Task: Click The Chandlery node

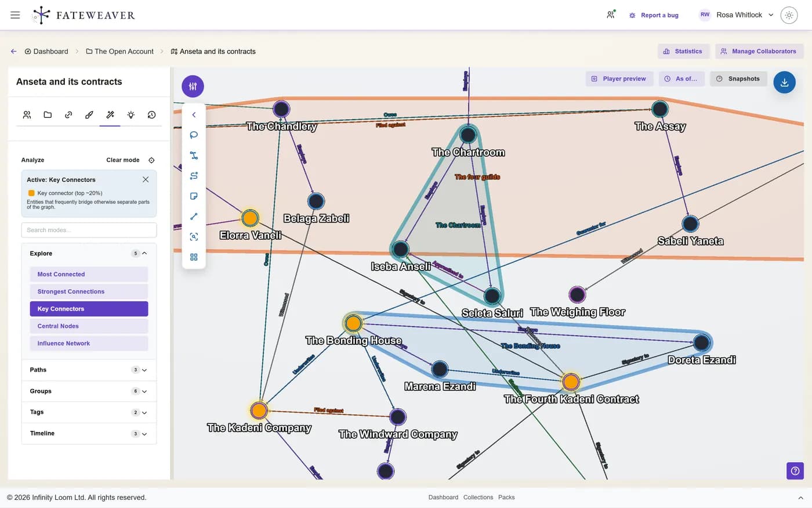Action: [x=281, y=109]
